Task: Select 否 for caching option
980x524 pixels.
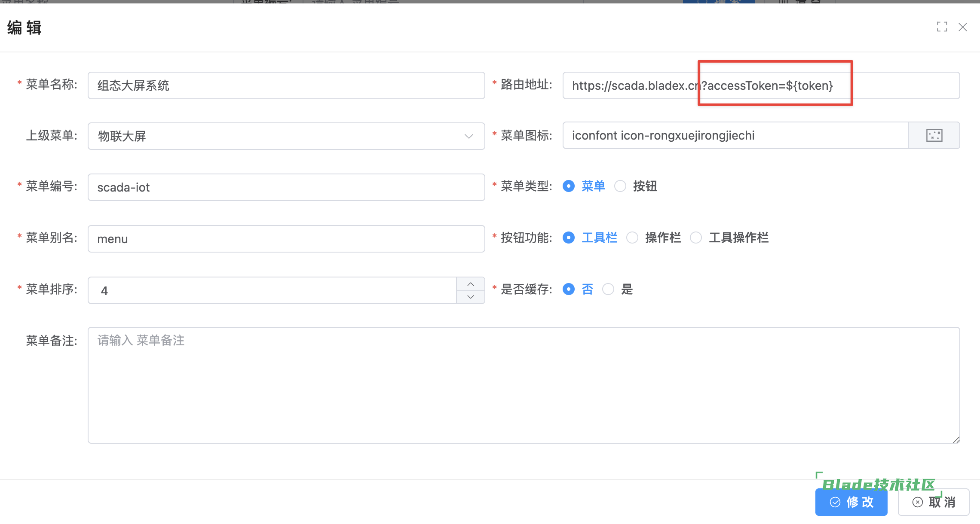Action: pyautogui.click(x=569, y=289)
